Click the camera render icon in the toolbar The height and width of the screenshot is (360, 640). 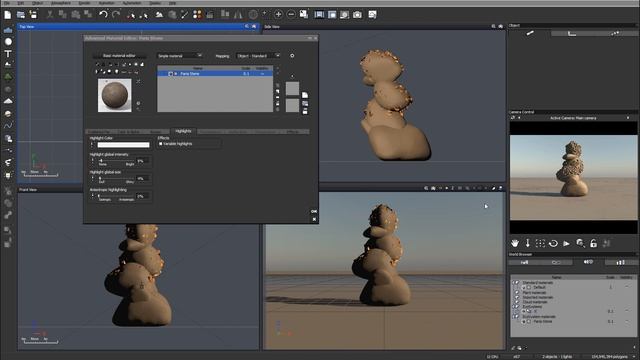click(357, 15)
